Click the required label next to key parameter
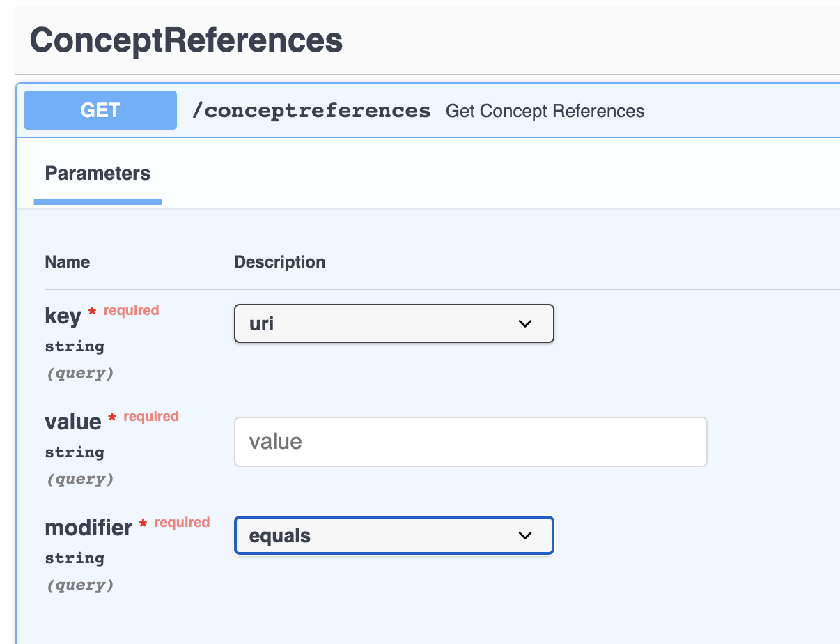Image resolution: width=840 pixels, height=644 pixels. click(x=131, y=310)
